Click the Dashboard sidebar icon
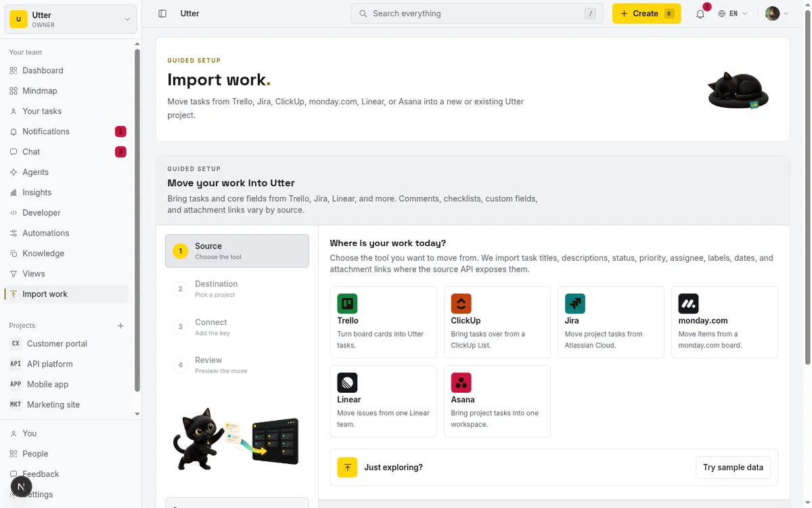 coord(14,70)
